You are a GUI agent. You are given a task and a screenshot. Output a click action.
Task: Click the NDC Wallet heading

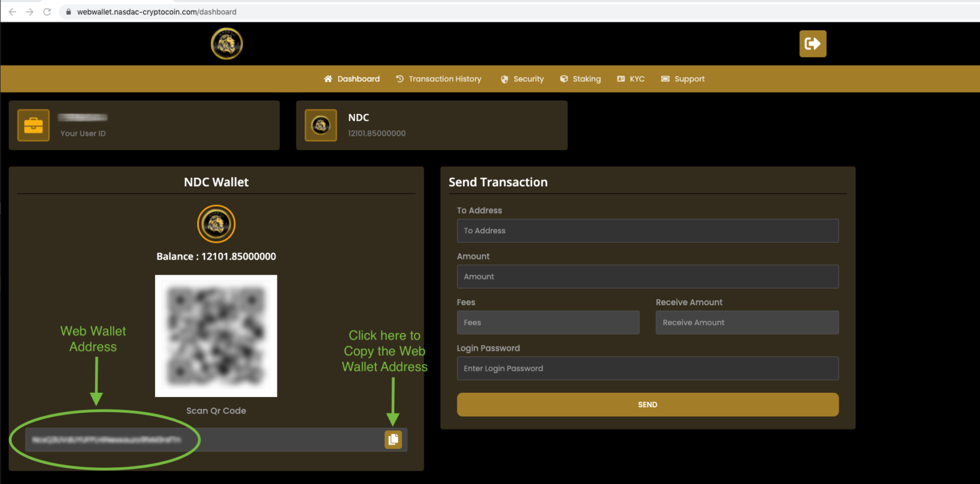click(216, 183)
